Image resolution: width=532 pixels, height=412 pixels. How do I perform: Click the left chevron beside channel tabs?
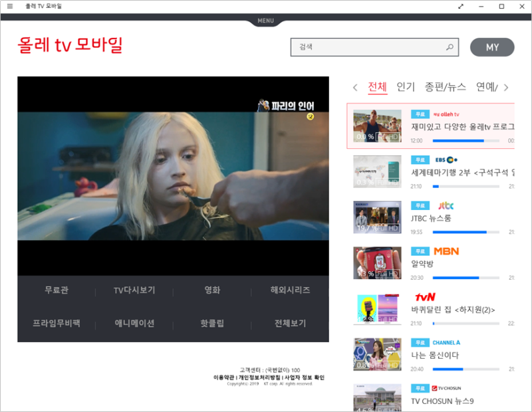tap(355, 87)
